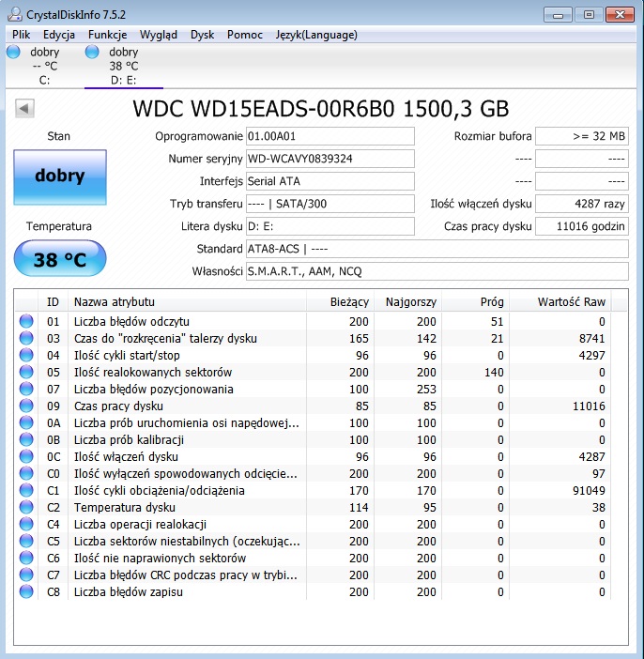Image resolution: width=644 pixels, height=659 pixels.
Task: Click the Litera dysku field D: E:
Action: tap(330, 226)
